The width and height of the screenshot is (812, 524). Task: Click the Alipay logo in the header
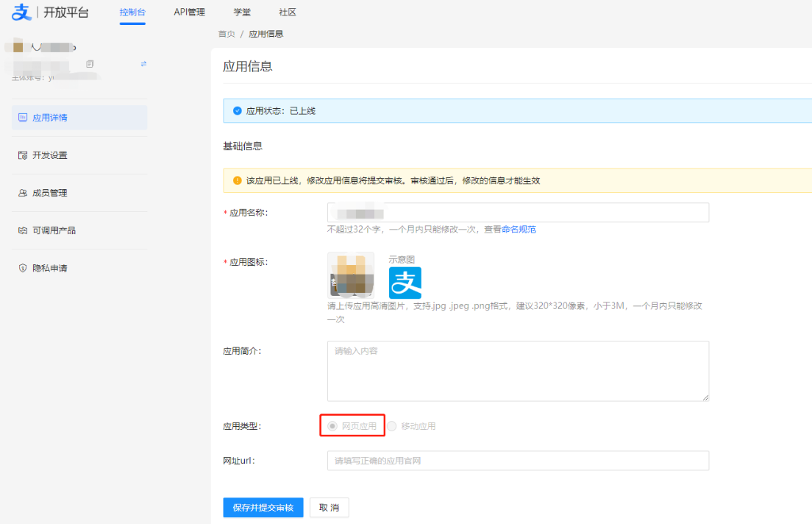[21, 13]
